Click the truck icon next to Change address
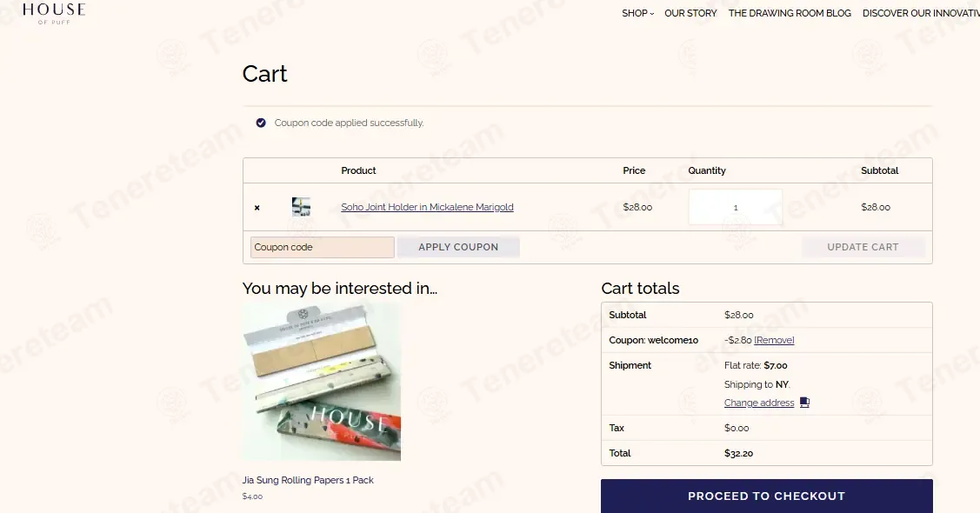This screenshot has width=980, height=513. pos(805,403)
